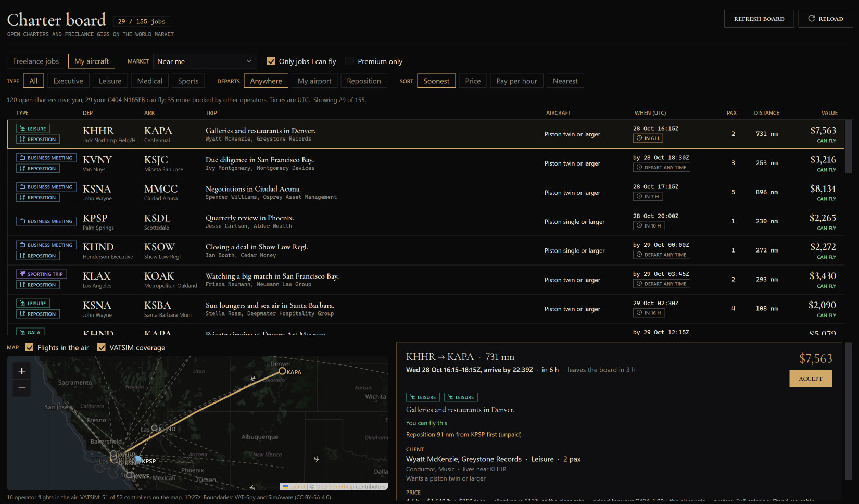This screenshot has height=504, width=859.
Task: Click the aircraft icon near Oklahoma on the map
Action: click(317, 459)
